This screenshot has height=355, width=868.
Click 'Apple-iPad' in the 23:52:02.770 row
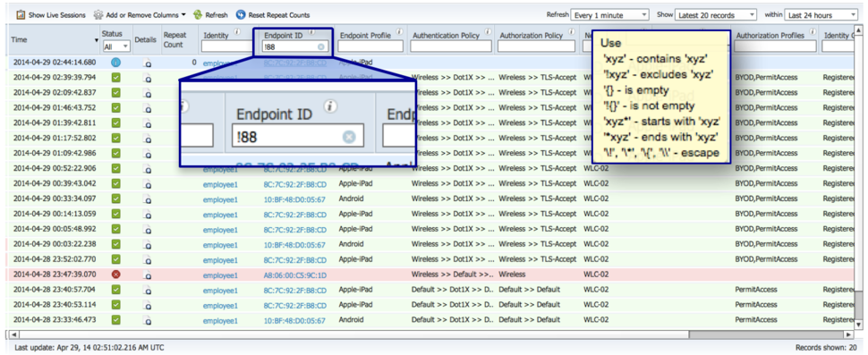355,258
